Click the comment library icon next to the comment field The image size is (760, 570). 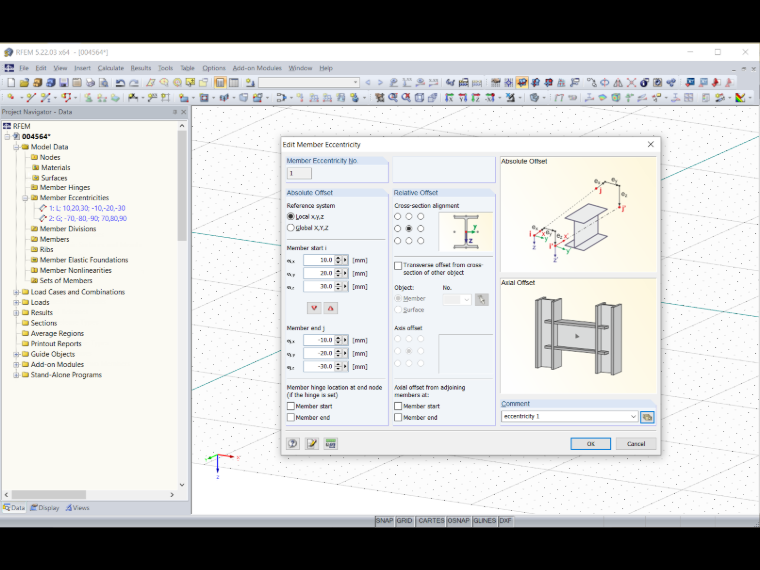click(x=647, y=417)
